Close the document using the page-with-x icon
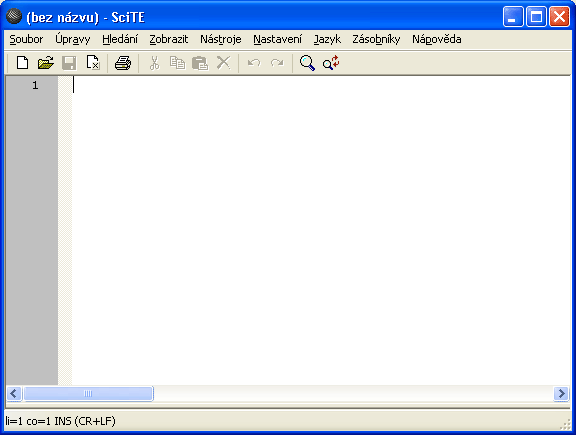The width and height of the screenshot is (576, 435). point(93,63)
